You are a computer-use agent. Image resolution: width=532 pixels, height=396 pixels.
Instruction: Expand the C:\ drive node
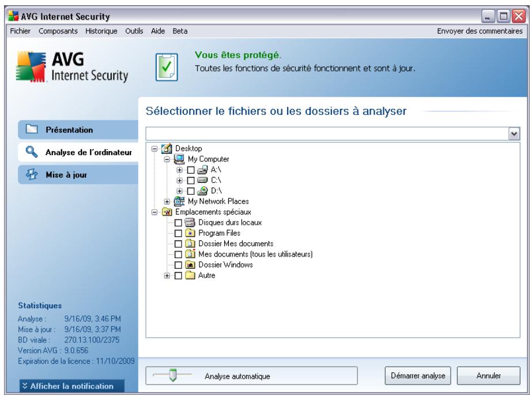click(179, 180)
